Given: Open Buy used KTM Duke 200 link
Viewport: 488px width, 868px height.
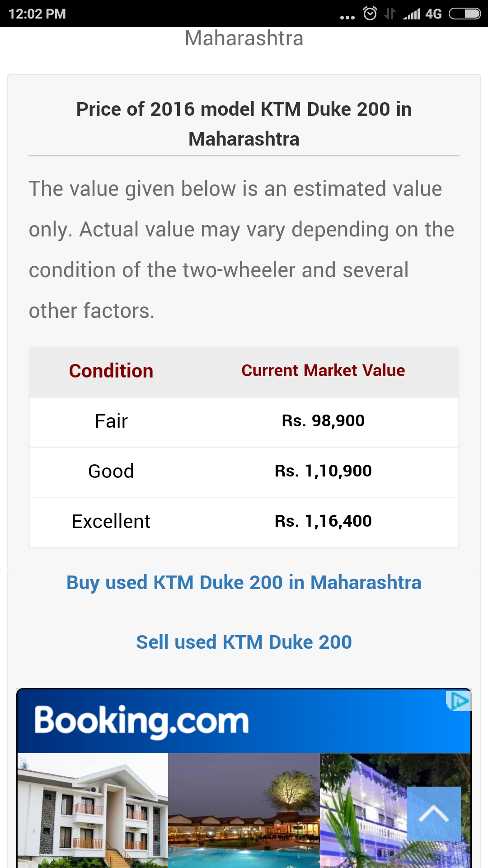Looking at the screenshot, I should (x=244, y=582).
